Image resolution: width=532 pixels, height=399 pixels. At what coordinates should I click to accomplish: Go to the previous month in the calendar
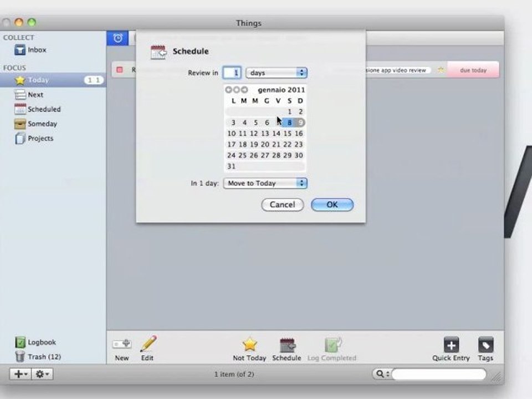pos(228,90)
